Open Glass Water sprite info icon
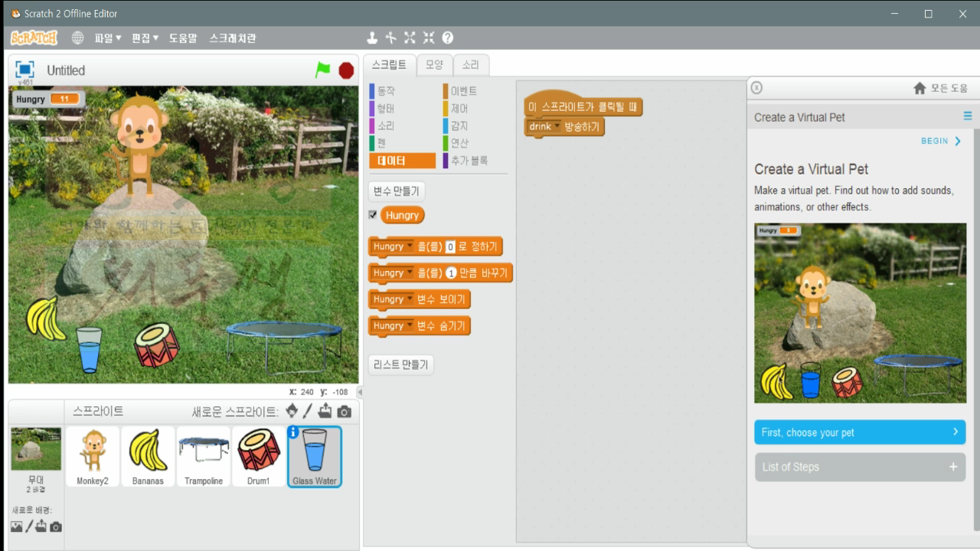Screen dimensions: 980x551 pos(293,432)
